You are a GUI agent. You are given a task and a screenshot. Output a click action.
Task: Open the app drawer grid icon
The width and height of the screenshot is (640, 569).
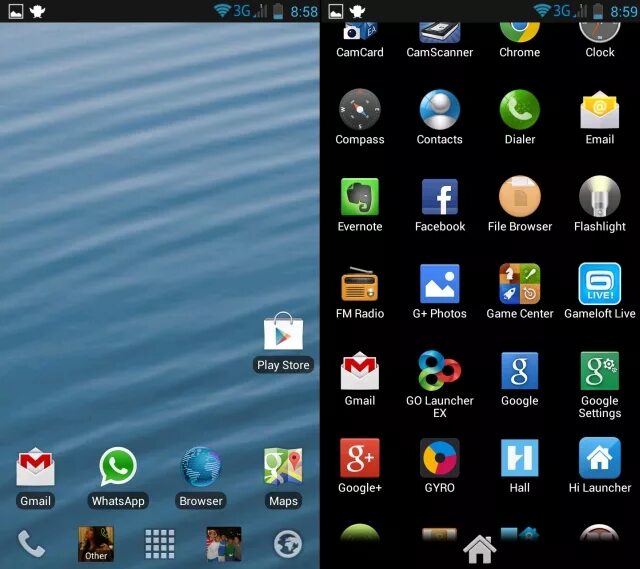point(160,544)
